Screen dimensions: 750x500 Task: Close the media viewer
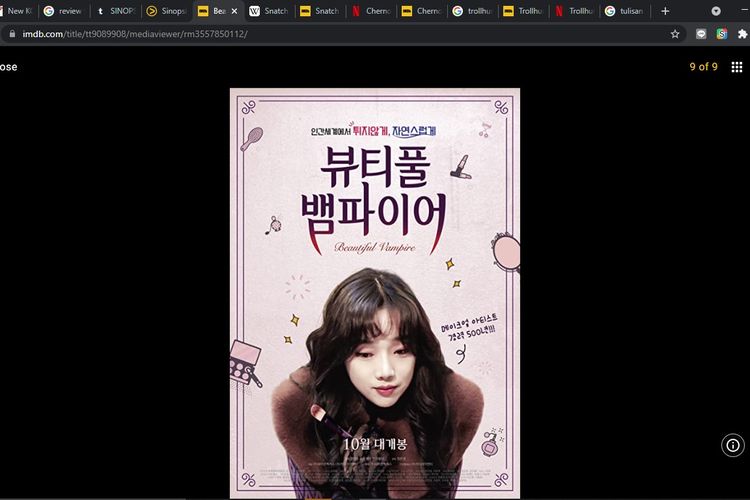click(x=8, y=67)
